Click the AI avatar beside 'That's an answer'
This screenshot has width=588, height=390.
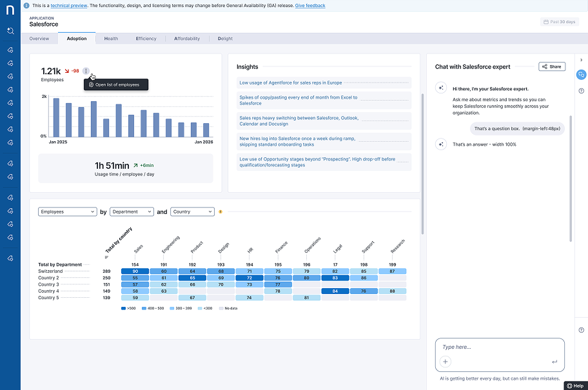tap(441, 144)
